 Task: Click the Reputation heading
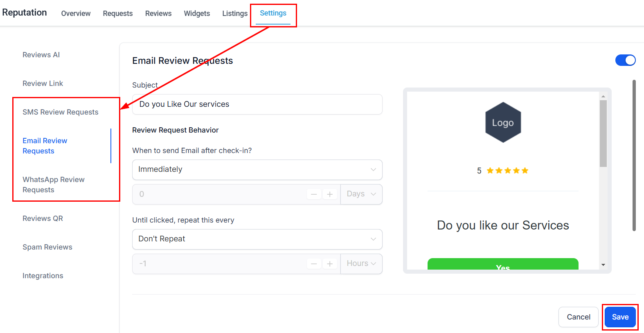pyautogui.click(x=25, y=13)
